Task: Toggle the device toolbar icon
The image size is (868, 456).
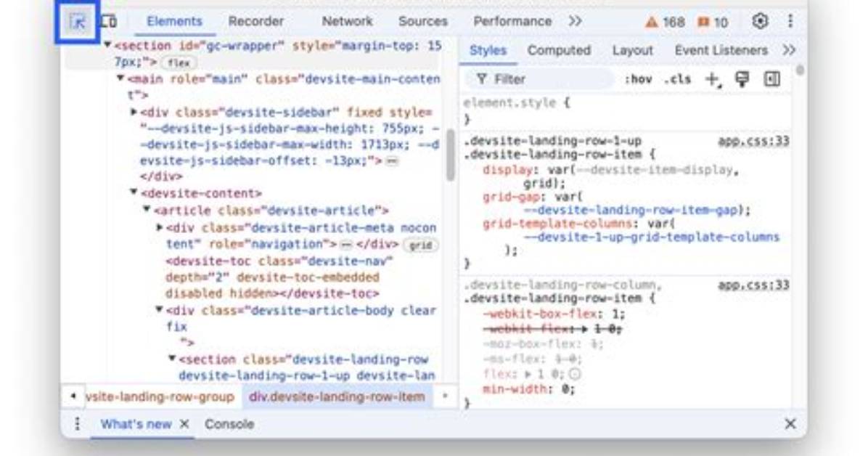Action: (x=109, y=22)
